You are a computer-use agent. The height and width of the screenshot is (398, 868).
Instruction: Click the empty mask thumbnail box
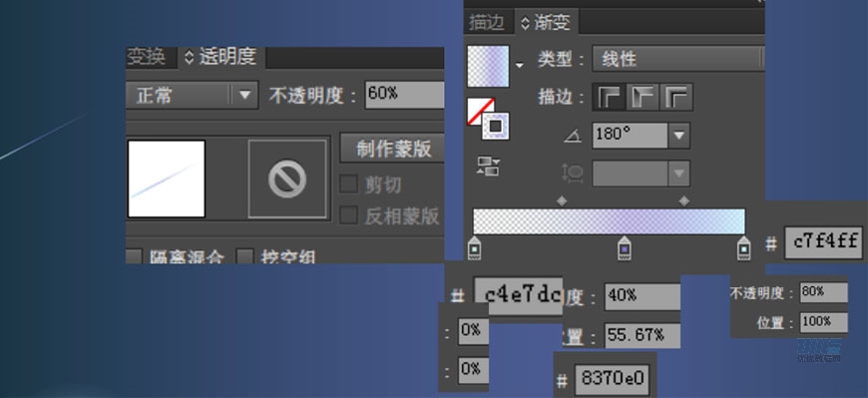[287, 179]
